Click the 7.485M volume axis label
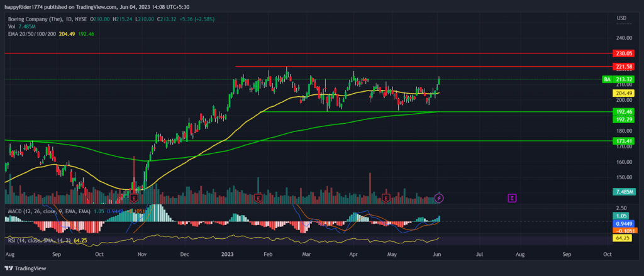 (x=623, y=192)
